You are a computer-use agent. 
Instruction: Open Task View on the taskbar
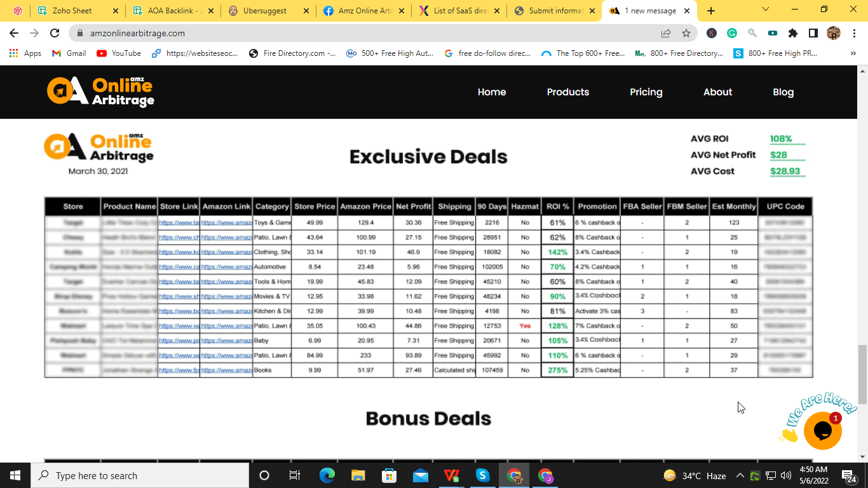[x=295, y=475]
